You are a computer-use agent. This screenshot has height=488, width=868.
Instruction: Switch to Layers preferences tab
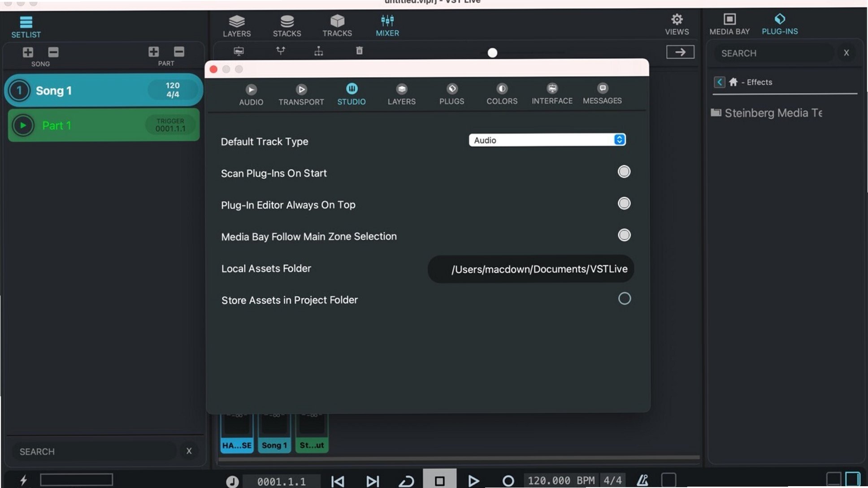[402, 95]
